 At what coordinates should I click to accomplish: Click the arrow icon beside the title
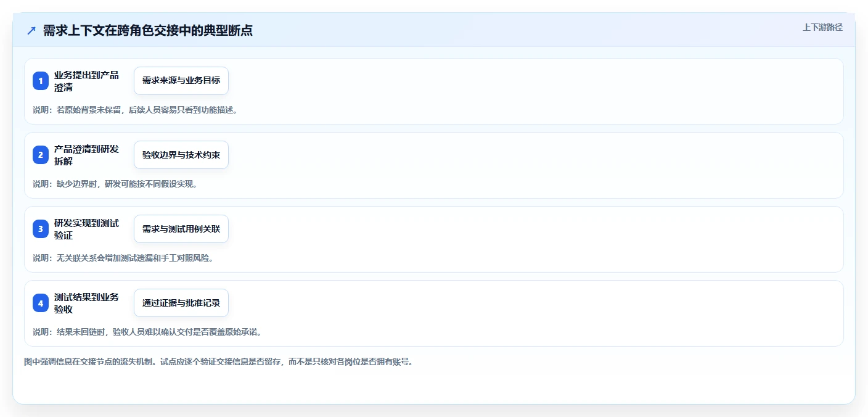(x=31, y=30)
